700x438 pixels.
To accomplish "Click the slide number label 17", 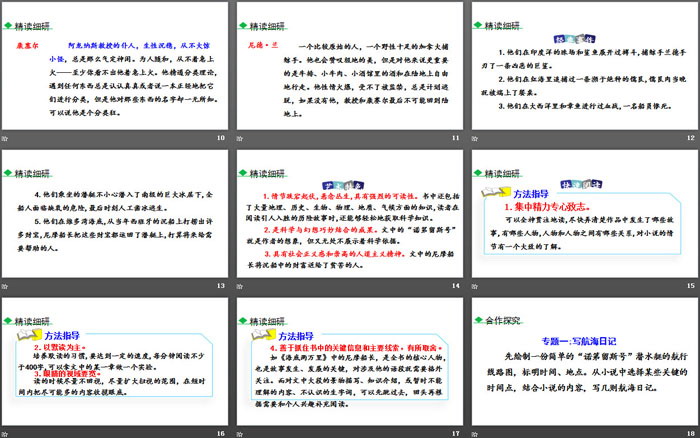I will tap(456, 434).
